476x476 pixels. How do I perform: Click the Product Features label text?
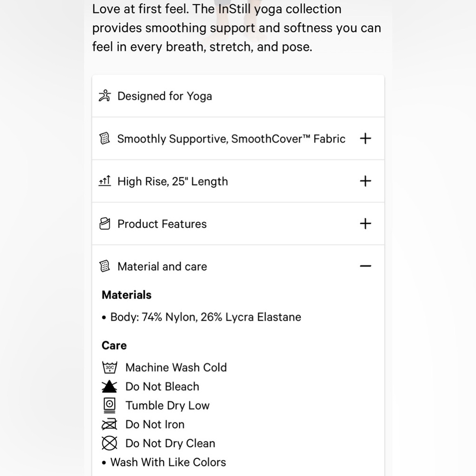162,224
